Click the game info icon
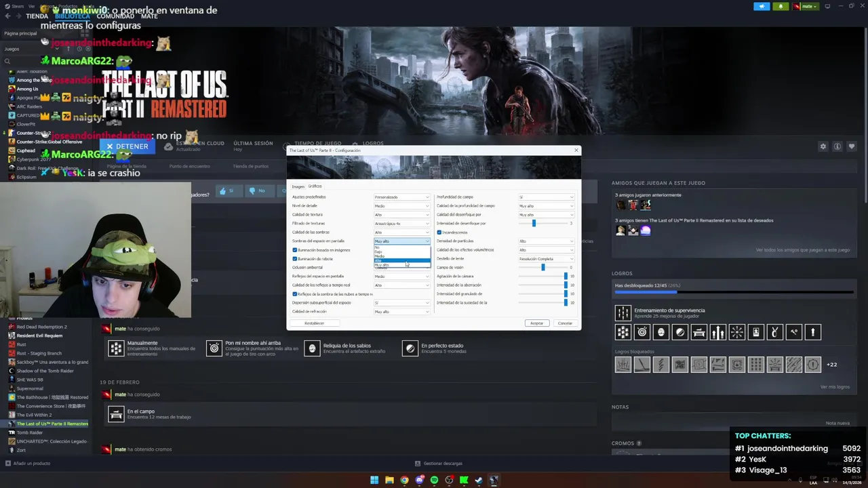Screen dimensions: 868x488 (837, 146)
